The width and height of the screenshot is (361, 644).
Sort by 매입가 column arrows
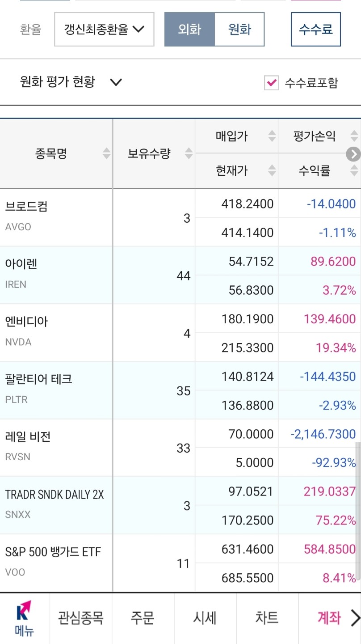272,136
